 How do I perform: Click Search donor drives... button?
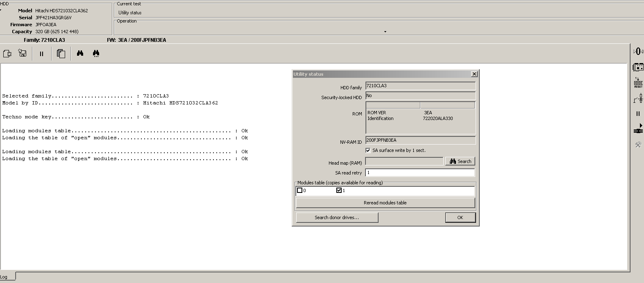(x=337, y=217)
